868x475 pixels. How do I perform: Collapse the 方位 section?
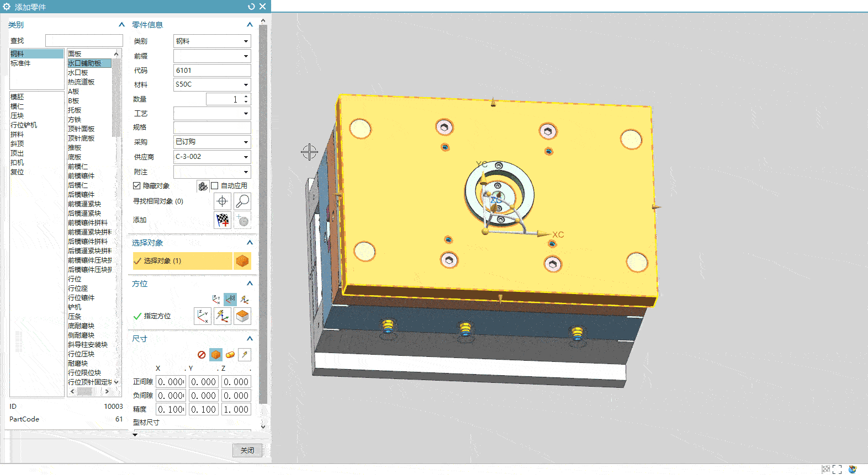[250, 284]
